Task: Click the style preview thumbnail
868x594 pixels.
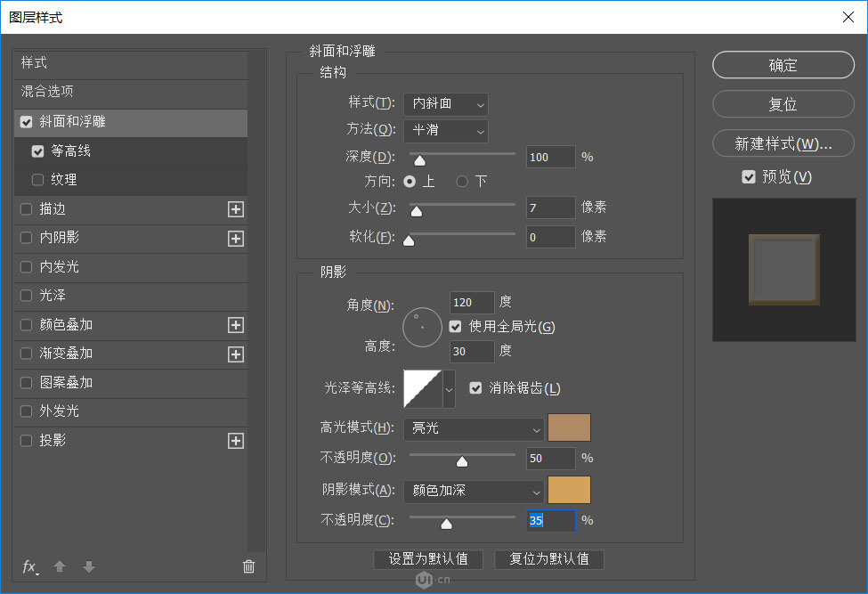Action: click(783, 270)
